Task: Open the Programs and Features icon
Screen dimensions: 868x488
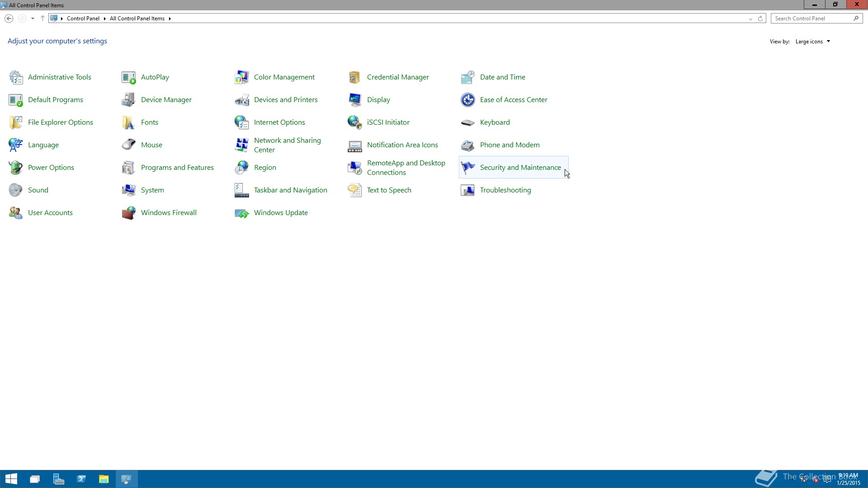Action: (x=129, y=168)
